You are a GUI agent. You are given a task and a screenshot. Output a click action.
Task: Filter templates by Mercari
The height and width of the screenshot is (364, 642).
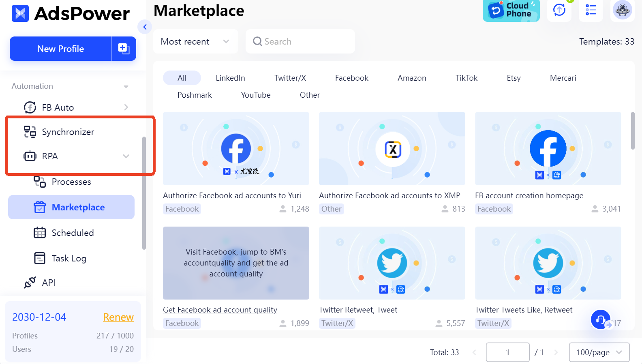coord(563,78)
